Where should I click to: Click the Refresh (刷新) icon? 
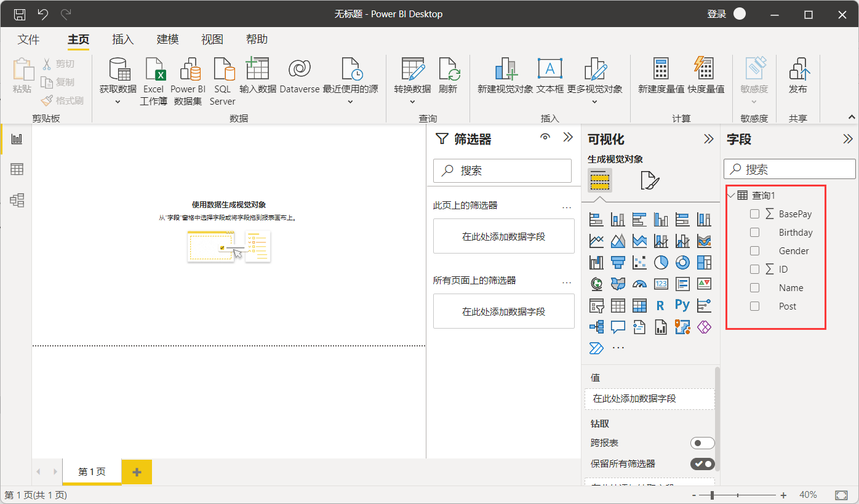(448, 70)
